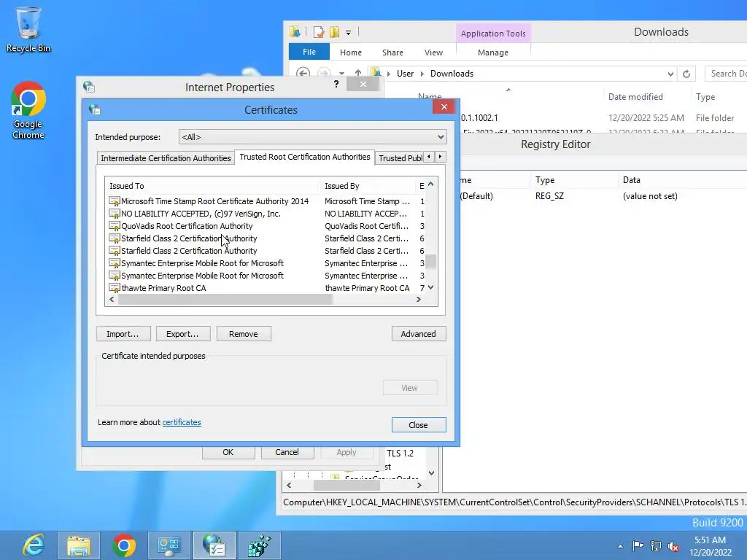Open Recycle Bin on the desktop
This screenshot has width=747, height=560.
coord(28,29)
